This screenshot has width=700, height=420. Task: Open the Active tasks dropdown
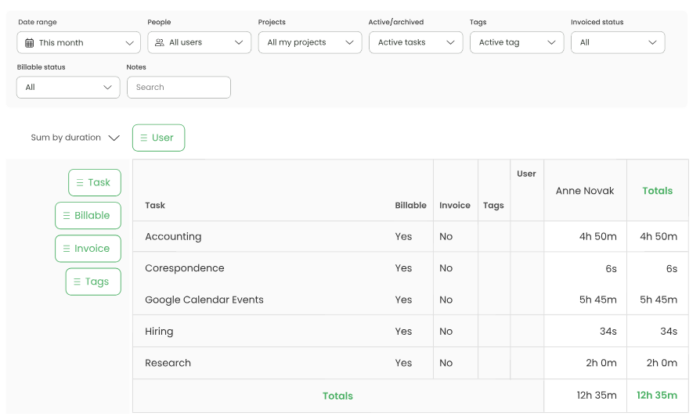(x=416, y=42)
